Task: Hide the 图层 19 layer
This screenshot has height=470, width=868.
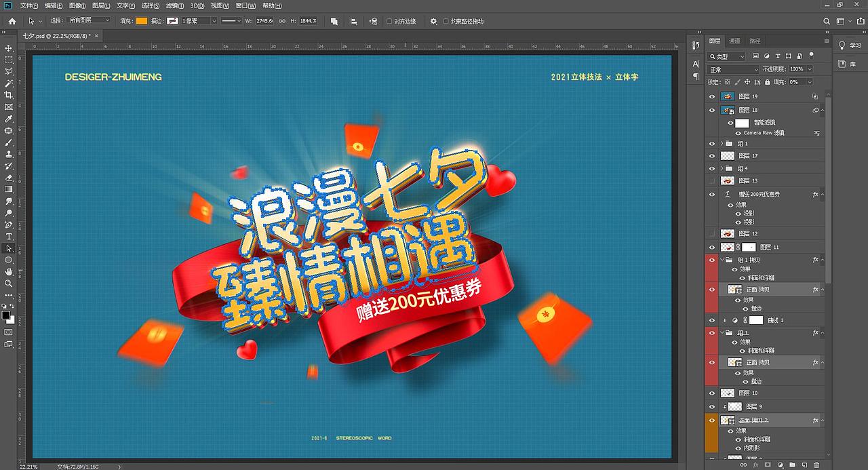Action: click(x=711, y=96)
